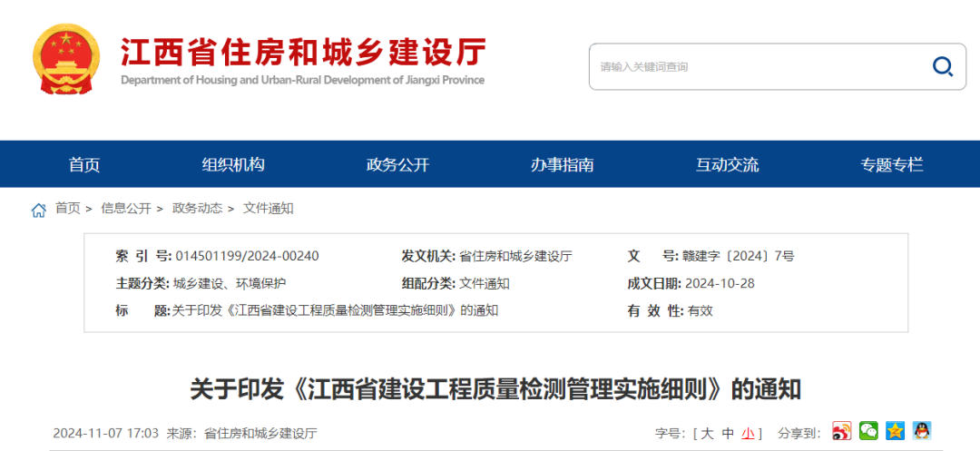980x451 pixels.
Task: Open the 政务公开 navigation menu
Action: 397,165
